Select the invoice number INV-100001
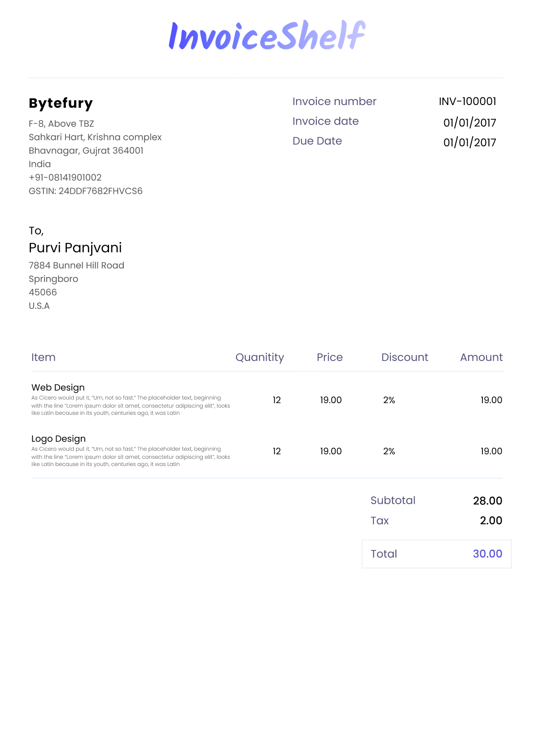The height and width of the screenshot is (756, 534). 467,101
